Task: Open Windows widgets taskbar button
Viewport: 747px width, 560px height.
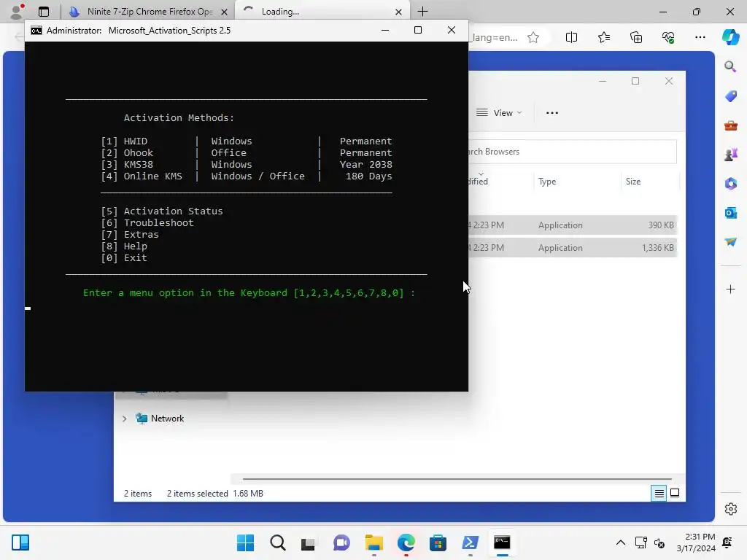Action: click(20, 542)
